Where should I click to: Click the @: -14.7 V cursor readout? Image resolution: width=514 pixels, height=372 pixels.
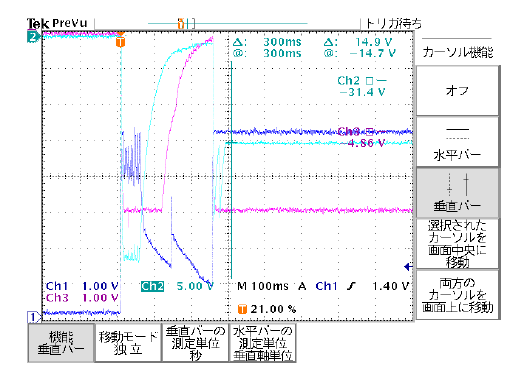tap(359, 53)
